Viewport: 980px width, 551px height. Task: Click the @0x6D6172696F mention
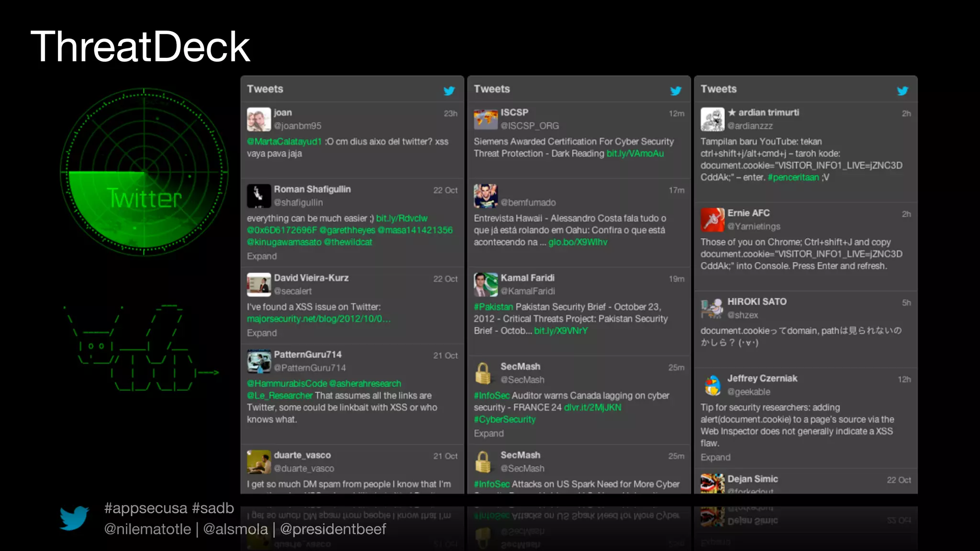point(282,230)
